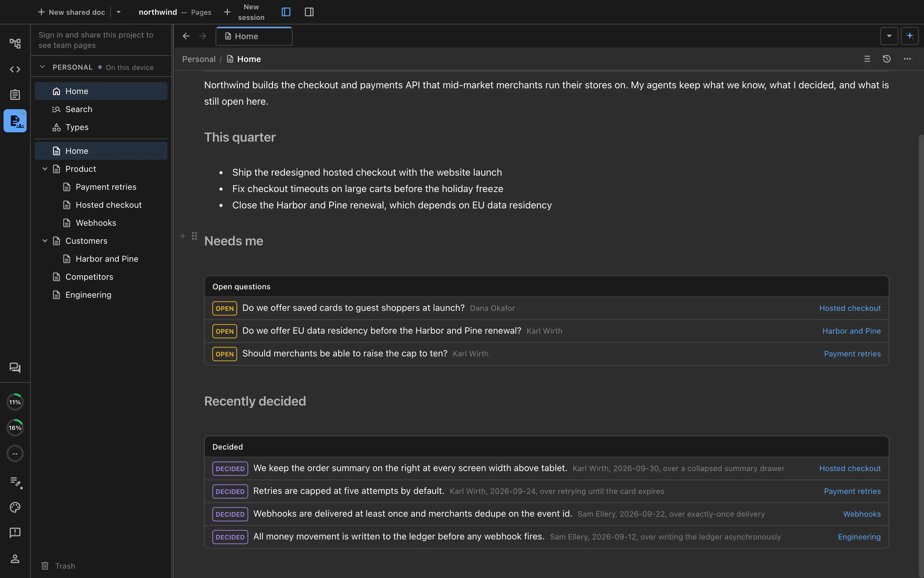
Task: Open the Harbor and Pine page in tree
Action: coord(101,259)
